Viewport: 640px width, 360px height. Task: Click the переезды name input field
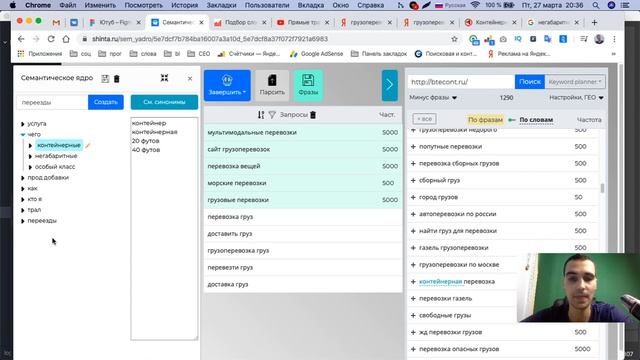click(52, 102)
